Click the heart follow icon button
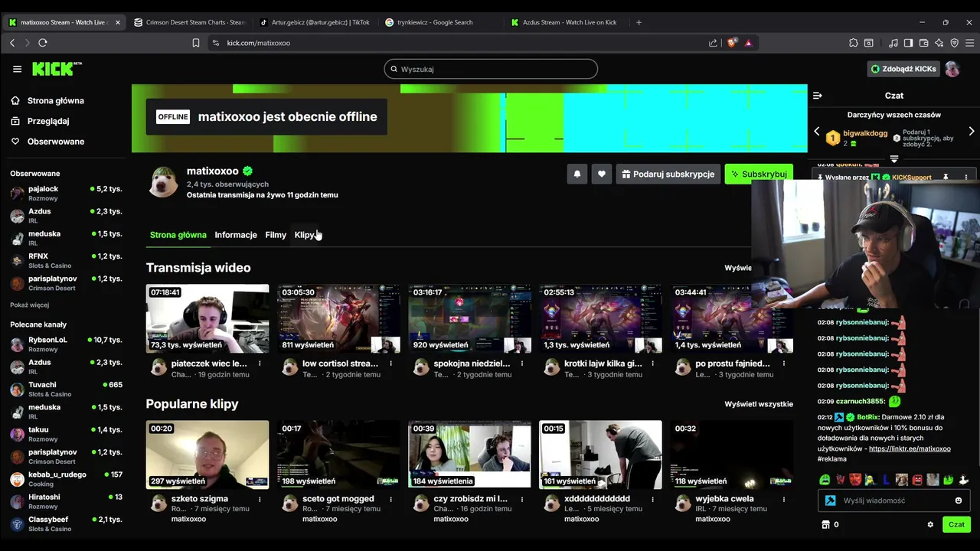This screenshot has height=551, width=980. [602, 174]
